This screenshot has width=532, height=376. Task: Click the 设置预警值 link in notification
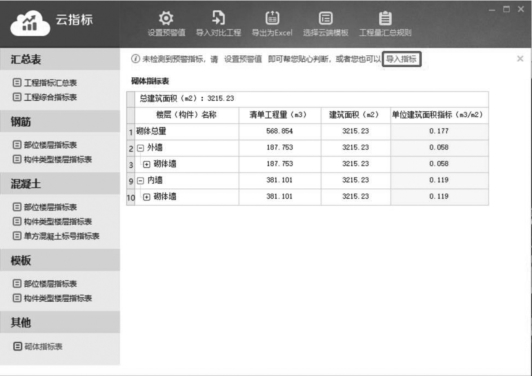(243, 59)
